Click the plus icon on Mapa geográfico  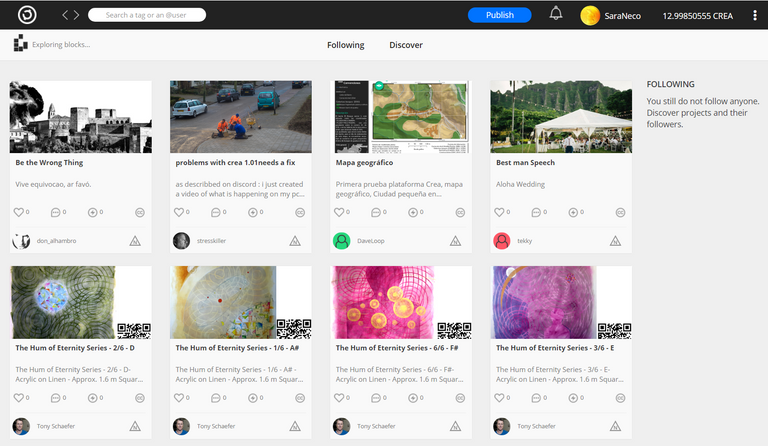pyautogui.click(x=412, y=212)
